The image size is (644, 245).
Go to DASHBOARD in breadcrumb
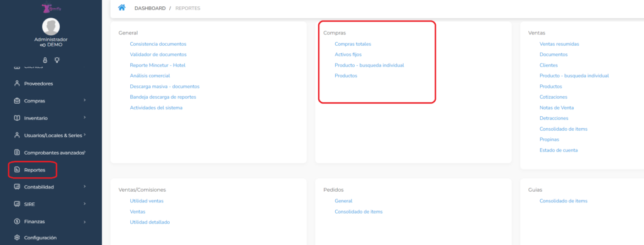click(x=150, y=8)
